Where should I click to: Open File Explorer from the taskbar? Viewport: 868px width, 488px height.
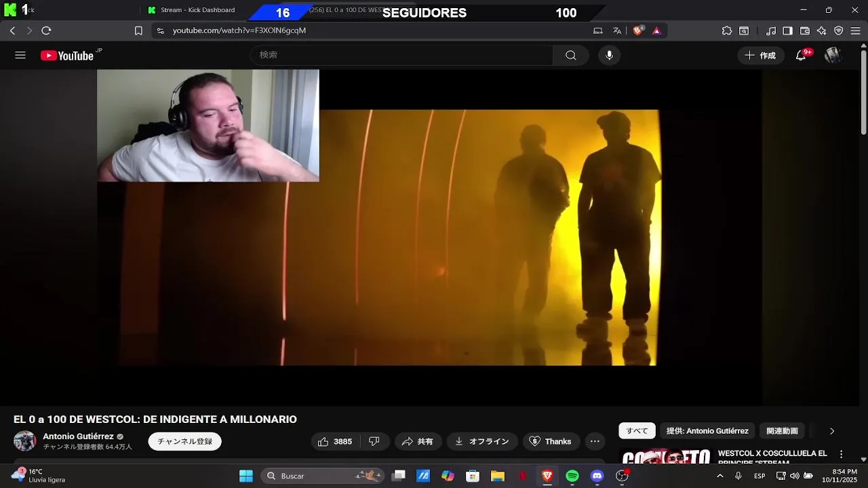coord(498,476)
